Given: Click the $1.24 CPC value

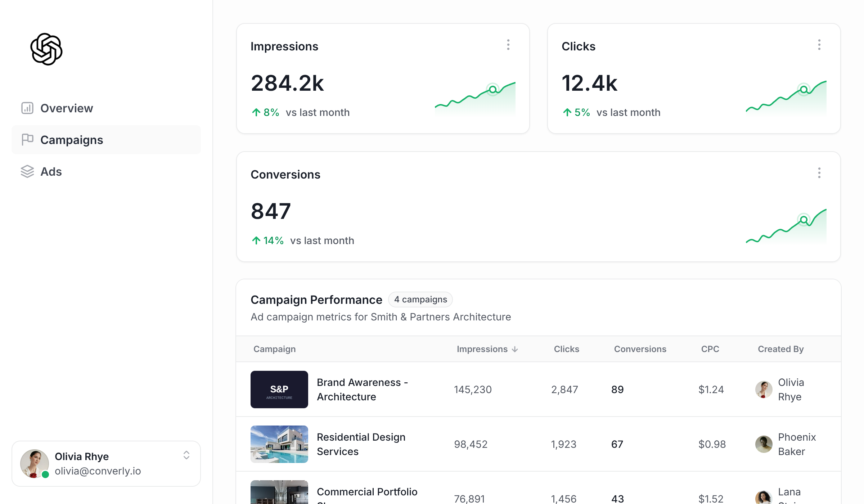Looking at the screenshot, I should click(x=711, y=390).
